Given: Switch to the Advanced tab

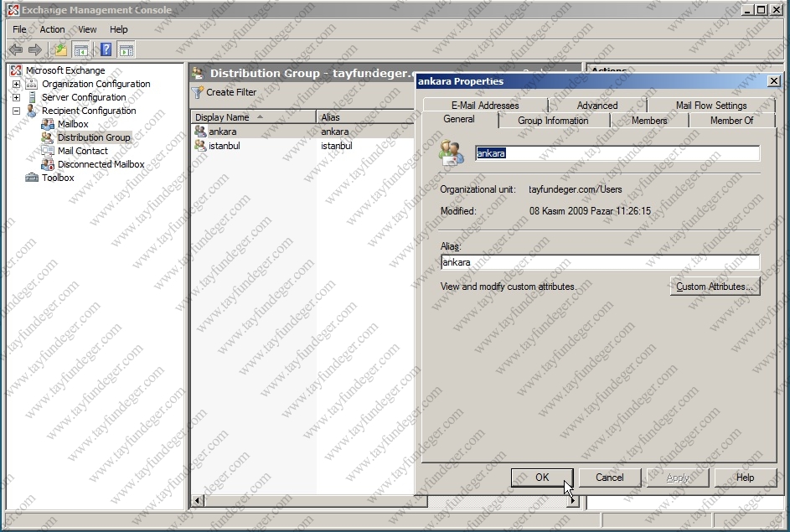Looking at the screenshot, I should click(597, 106).
